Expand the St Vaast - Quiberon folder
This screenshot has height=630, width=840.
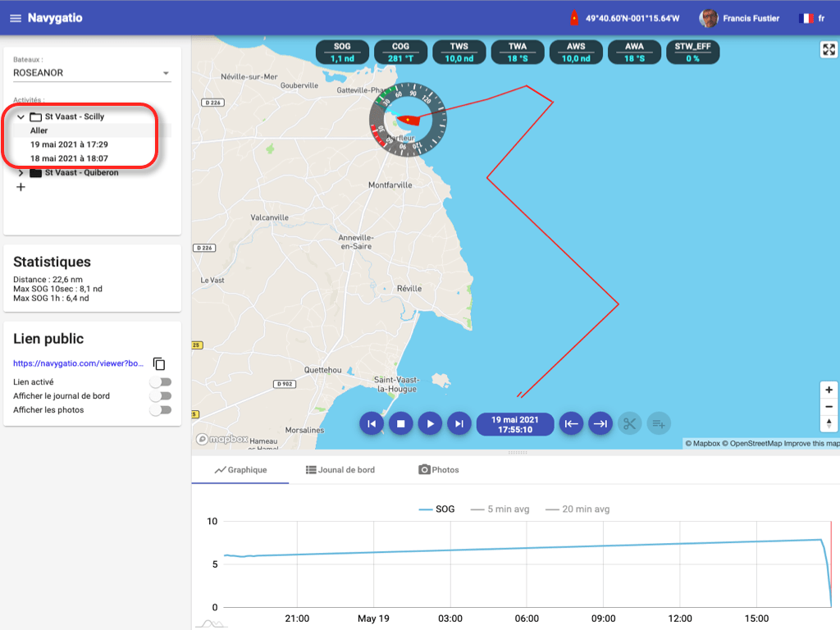click(x=21, y=173)
